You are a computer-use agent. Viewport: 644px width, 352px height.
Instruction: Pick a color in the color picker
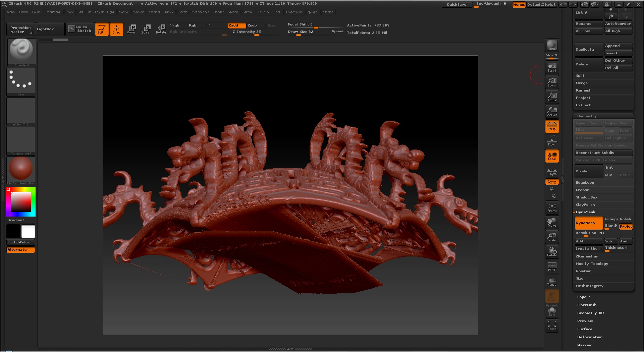pos(21,202)
